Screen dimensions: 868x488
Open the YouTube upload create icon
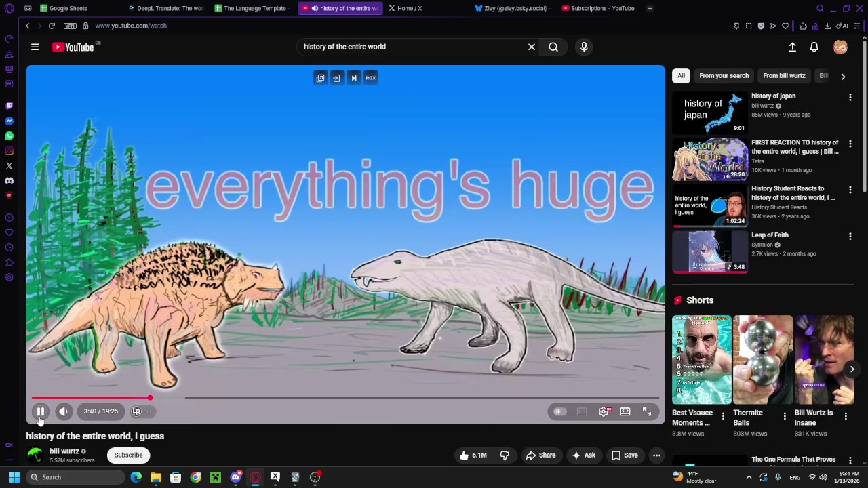792,47
